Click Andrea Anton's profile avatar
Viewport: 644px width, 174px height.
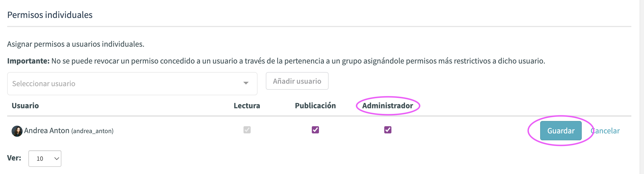tap(17, 131)
